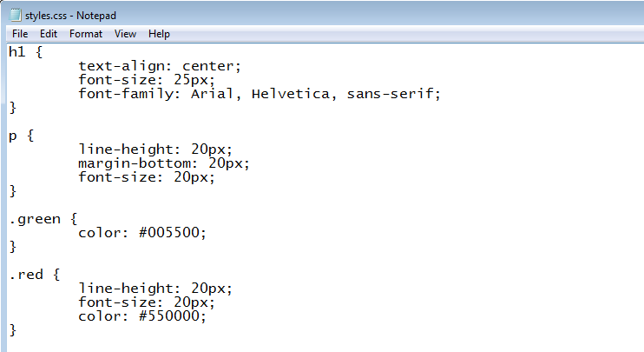Click on text-align: center; line
This screenshot has height=352, width=644.
pyautogui.click(x=160, y=66)
